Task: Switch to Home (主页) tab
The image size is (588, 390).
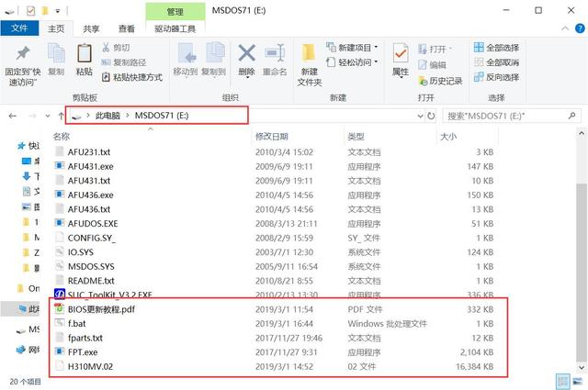Action: pyautogui.click(x=56, y=28)
